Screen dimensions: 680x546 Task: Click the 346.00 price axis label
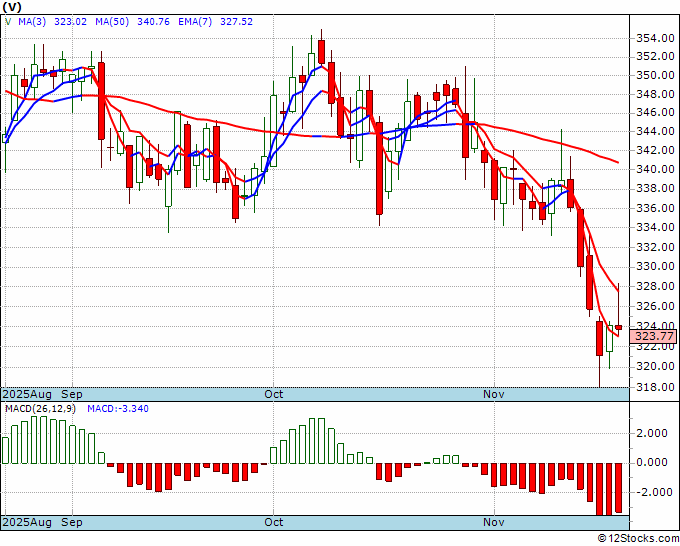click(x=655, y=113)
